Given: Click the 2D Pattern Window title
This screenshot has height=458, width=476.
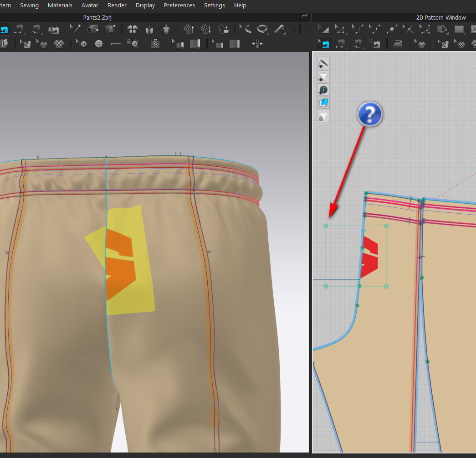Looking at the screenshot, I should pyautogui.click(x=441, y=18).
